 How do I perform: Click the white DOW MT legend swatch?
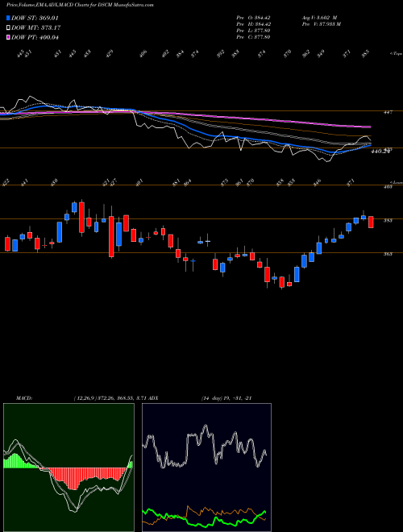(x=8, y=28)
